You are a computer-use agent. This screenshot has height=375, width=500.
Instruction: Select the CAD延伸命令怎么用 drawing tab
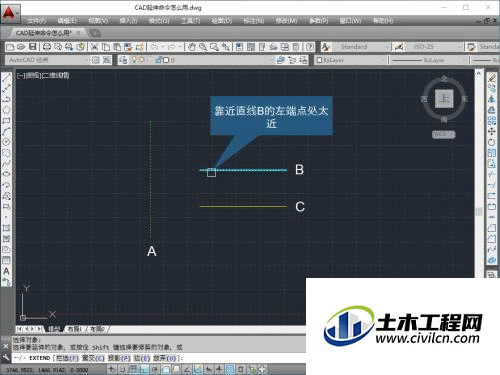click(x=44, y=33)
